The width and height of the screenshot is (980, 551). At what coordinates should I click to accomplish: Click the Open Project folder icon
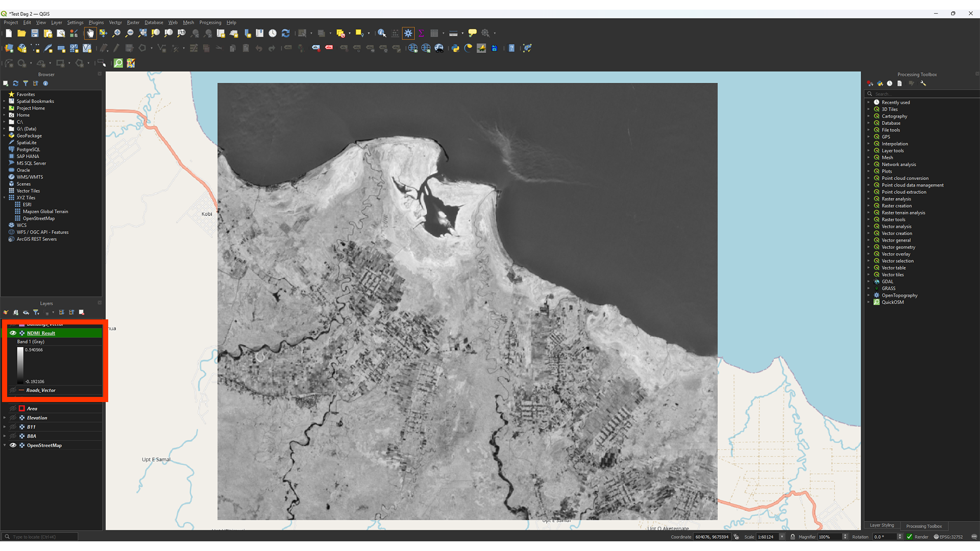pos(21,33)
